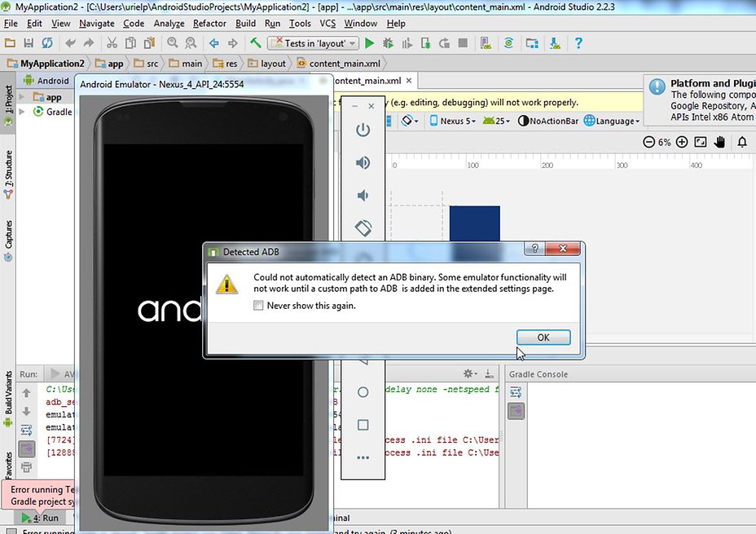Image resolution: width=756 pixels, height=534 pixels.
Task: Click the Forward navigation arrow
Action: click(x=233, y=43)
